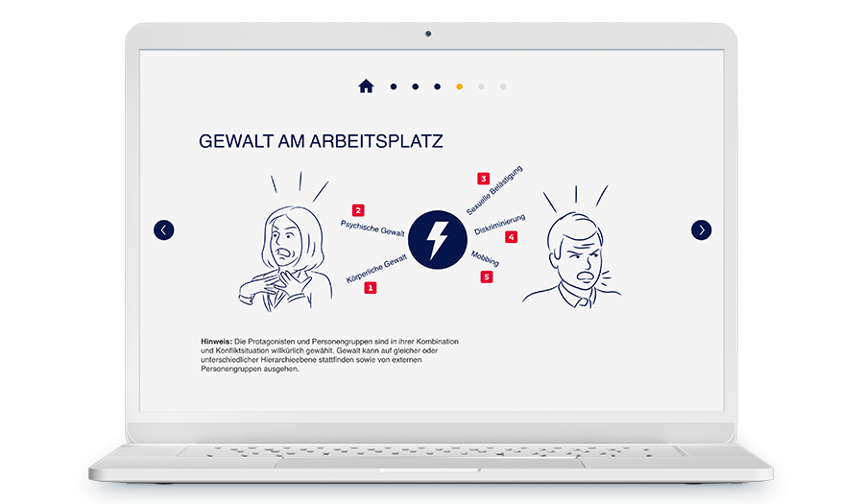The height and width of the screenshot is (504, 864).
Task: Jump to the second navigation dot
Action: coord(416,86)
